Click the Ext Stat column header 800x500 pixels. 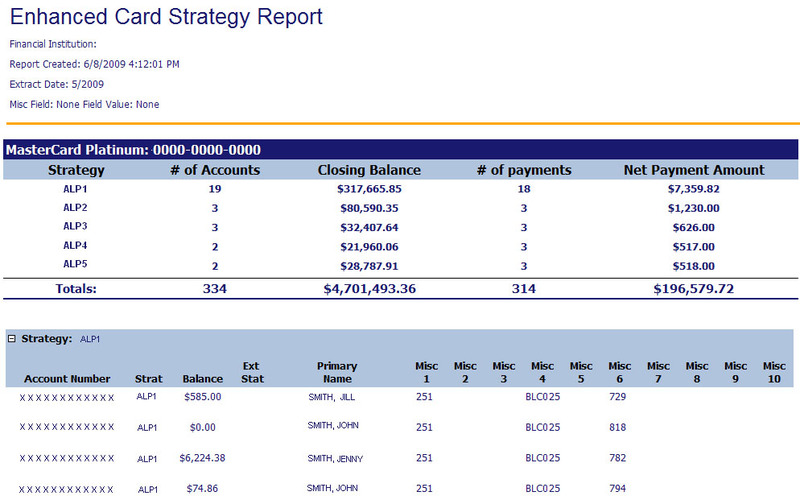click(252, 373)
